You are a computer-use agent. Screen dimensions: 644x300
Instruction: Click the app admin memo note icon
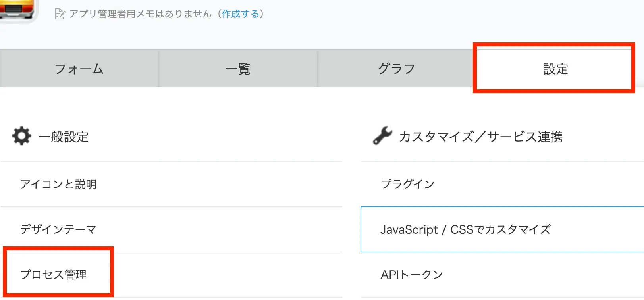point(60,14)
